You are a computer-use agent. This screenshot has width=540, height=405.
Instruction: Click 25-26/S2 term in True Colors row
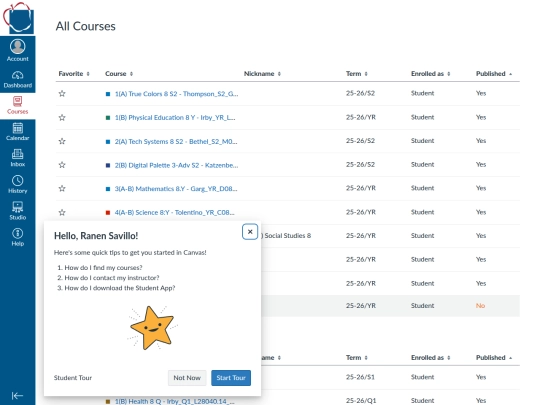tap(360, 93)
